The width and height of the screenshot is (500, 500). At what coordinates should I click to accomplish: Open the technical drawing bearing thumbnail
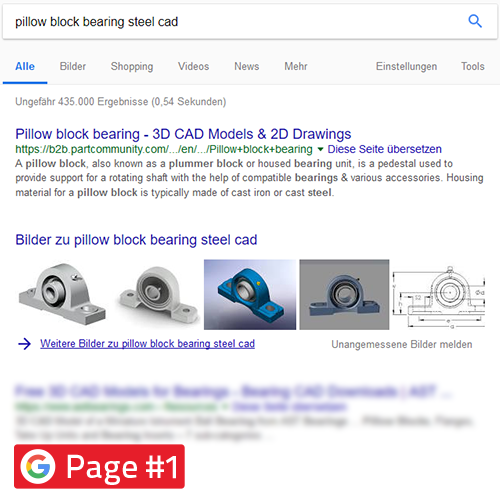point(438,295)
